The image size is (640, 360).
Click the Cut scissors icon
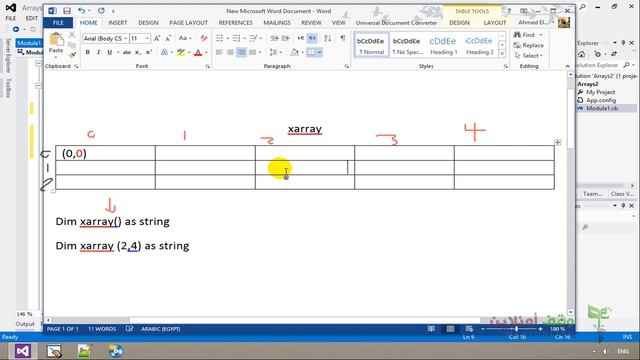(72, 36)
